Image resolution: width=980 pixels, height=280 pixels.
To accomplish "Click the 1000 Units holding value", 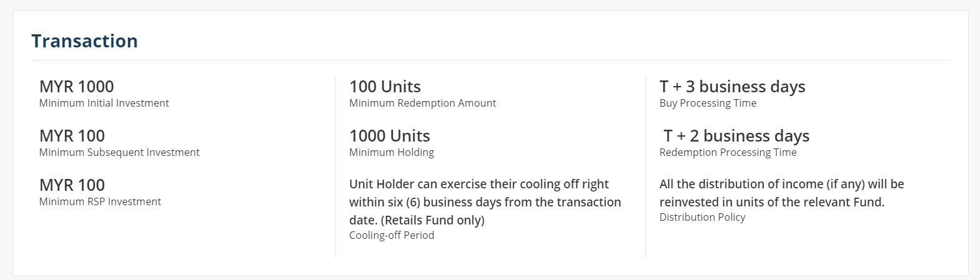I will pyautogui.click(x=390, y=136).
